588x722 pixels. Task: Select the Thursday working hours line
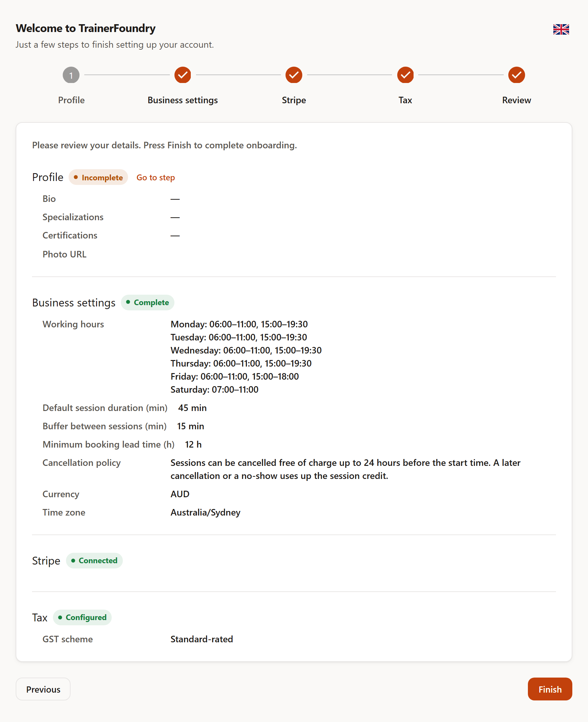pos(241,363)
